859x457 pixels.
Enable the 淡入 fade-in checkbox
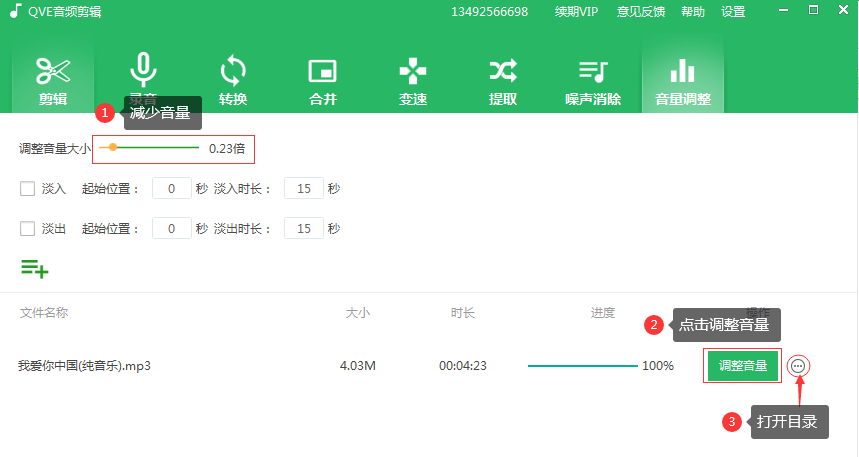tap(28, 189)
